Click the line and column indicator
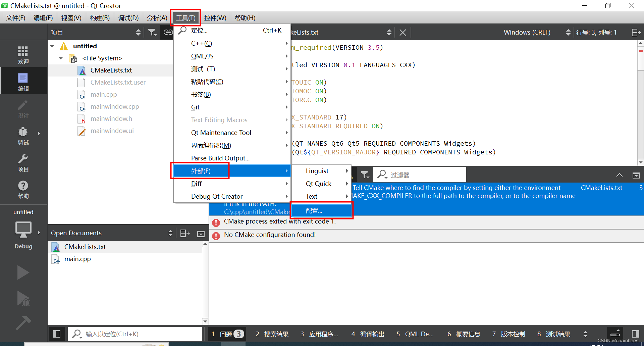 click(x=596, y=32)
